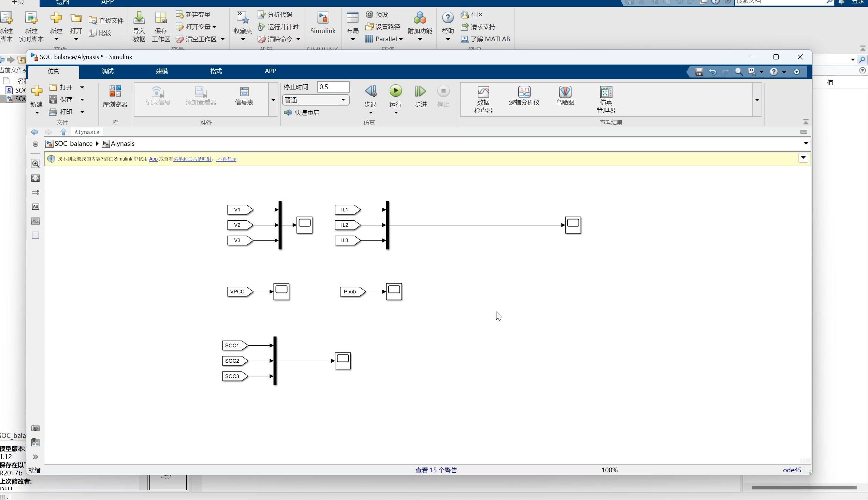
Task: Click 不再显示 to dismiss the info banner
Action: 226,159
